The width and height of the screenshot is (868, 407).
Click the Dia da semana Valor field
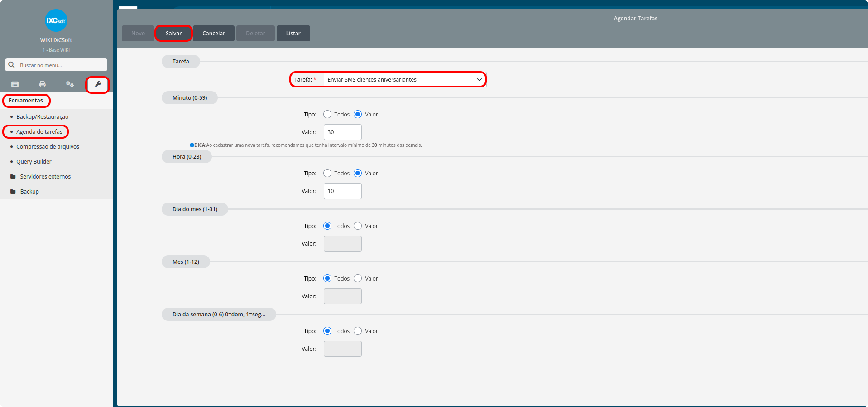343,349
